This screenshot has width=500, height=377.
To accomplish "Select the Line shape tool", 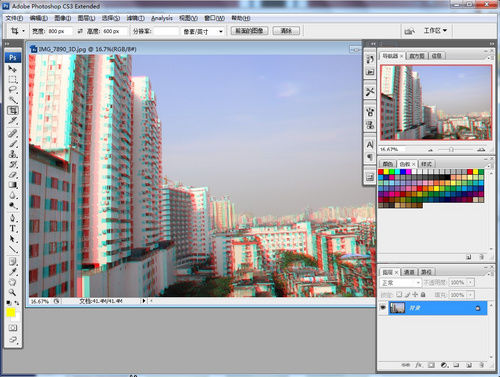I will click(x=13, y=249).
